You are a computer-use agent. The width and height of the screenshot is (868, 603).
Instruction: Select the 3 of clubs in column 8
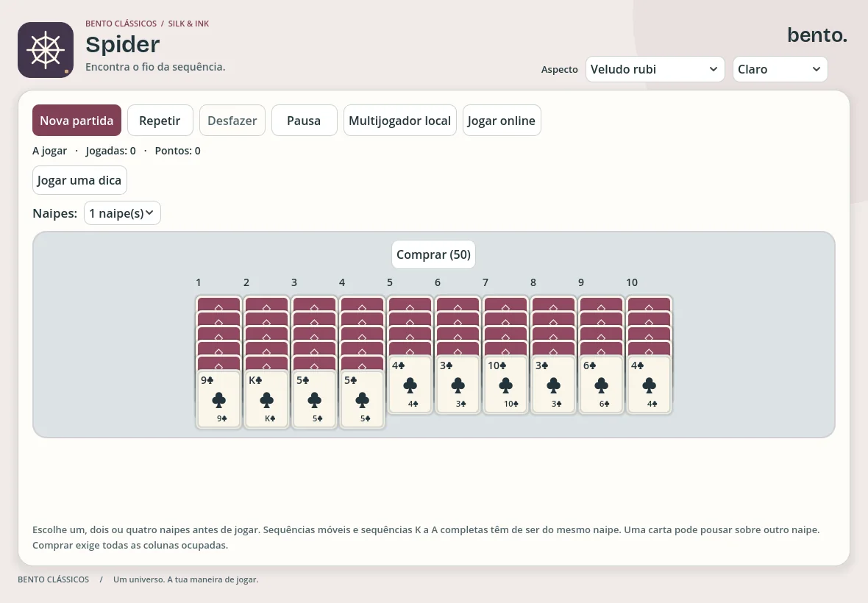click(x=554, y=385)
